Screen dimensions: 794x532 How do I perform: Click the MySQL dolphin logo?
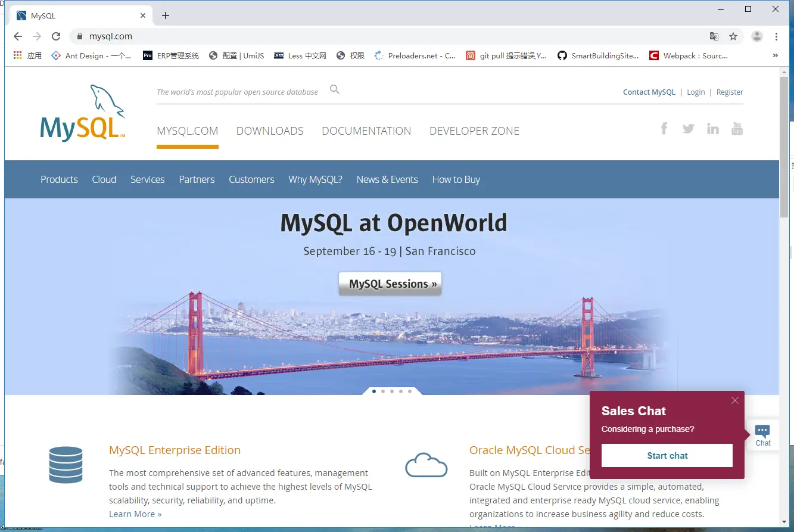83,113
